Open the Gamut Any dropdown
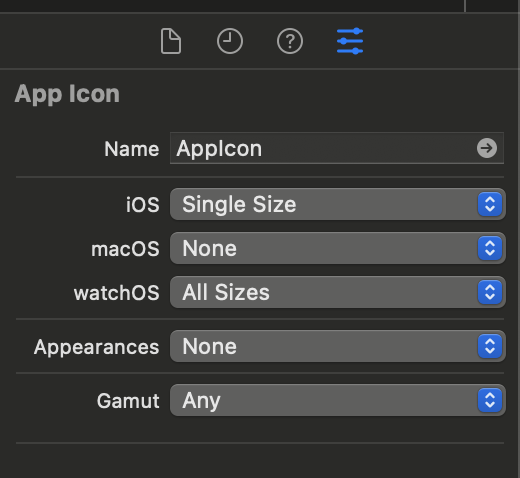This screenshot has height=478, width=520. 338,400
